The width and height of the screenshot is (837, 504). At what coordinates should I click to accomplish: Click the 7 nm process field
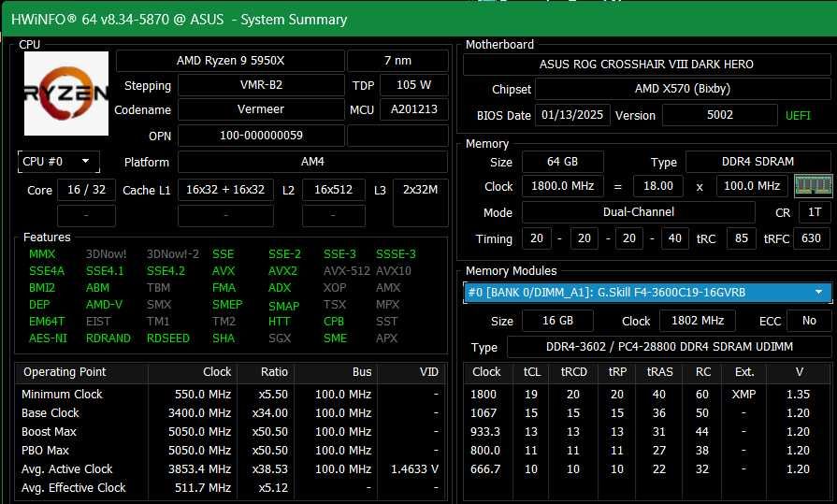pos(397,61)
